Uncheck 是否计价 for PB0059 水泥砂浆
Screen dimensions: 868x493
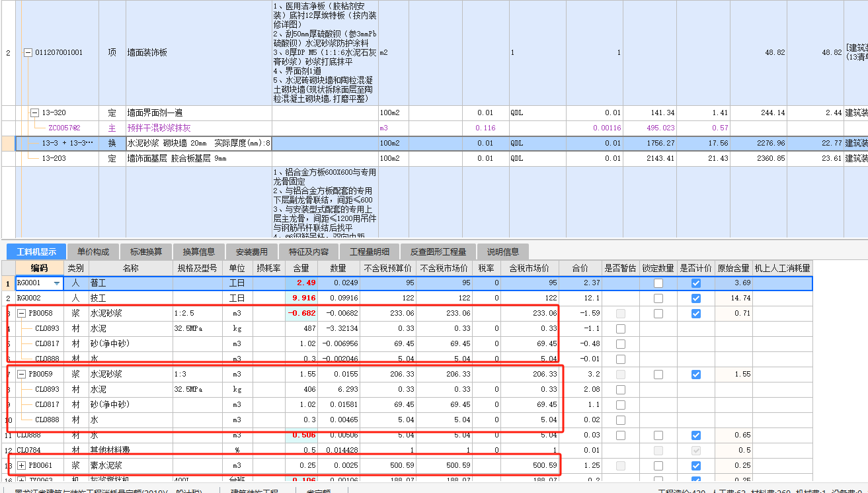pos(695,375)
